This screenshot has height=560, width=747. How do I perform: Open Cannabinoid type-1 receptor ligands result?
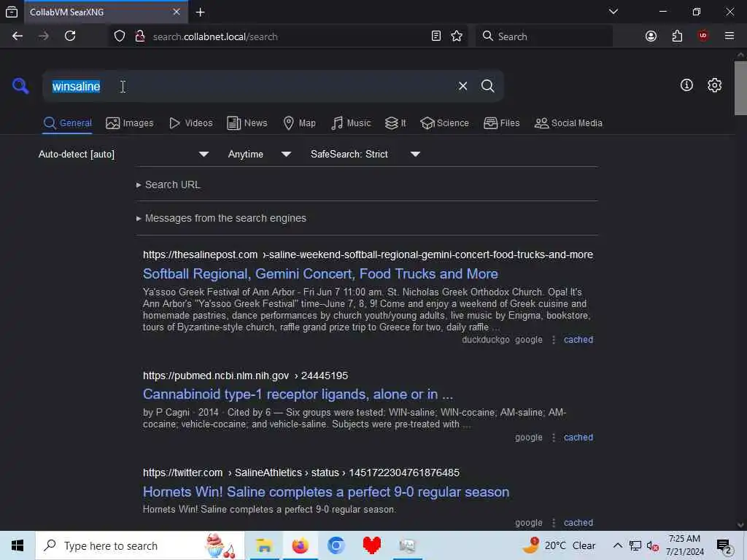(x=298, y=394)
